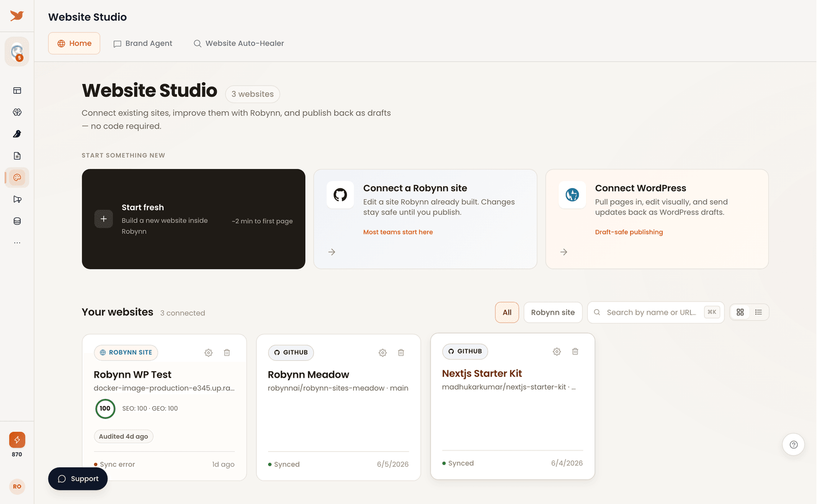Screen dimensions: 825x504
Task: Click the 6/5/2026 date
Action: [x=393, y=464]
